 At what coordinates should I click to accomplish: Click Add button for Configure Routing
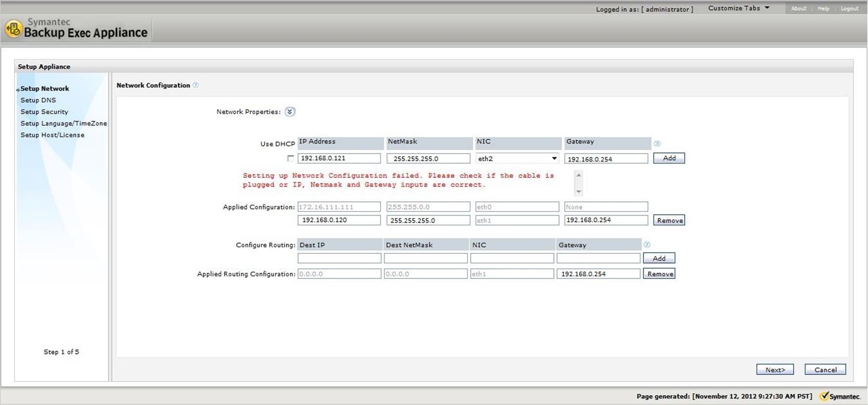pos(659,258)
